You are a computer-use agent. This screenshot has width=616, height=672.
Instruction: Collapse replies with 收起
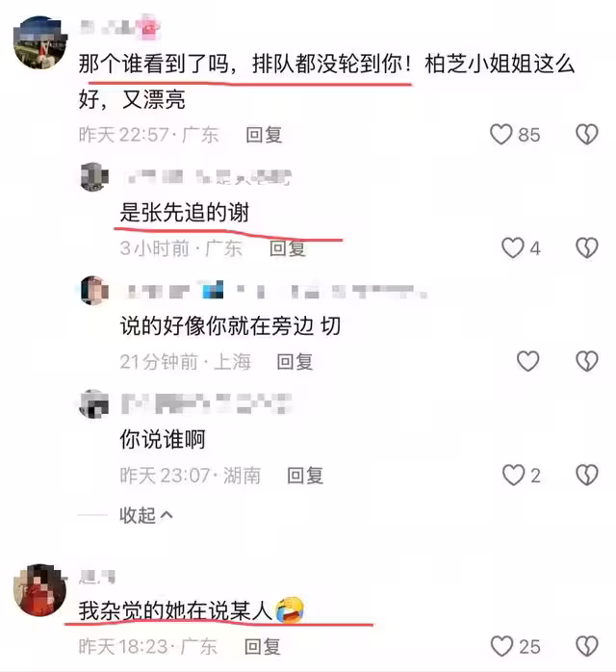pyautogui.click(x=145, y=515)
